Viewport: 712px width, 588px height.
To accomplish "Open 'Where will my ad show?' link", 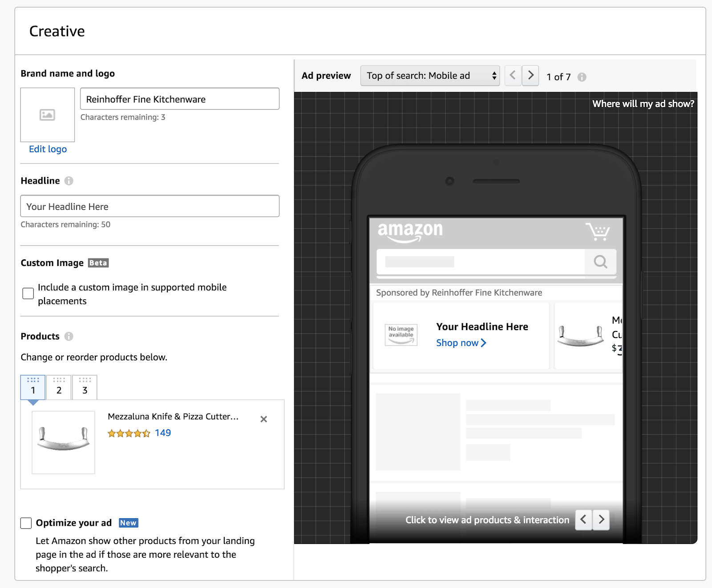I will pyautogui.click(x=643, y=104).
